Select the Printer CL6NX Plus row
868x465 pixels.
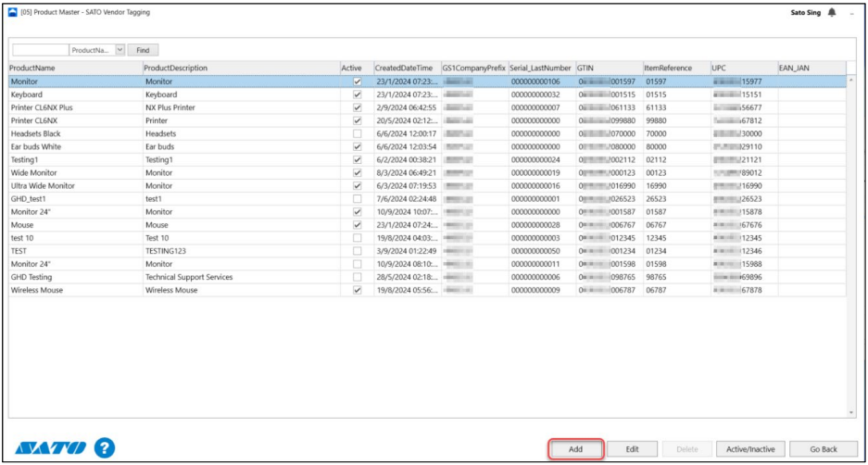coord(74,107)
